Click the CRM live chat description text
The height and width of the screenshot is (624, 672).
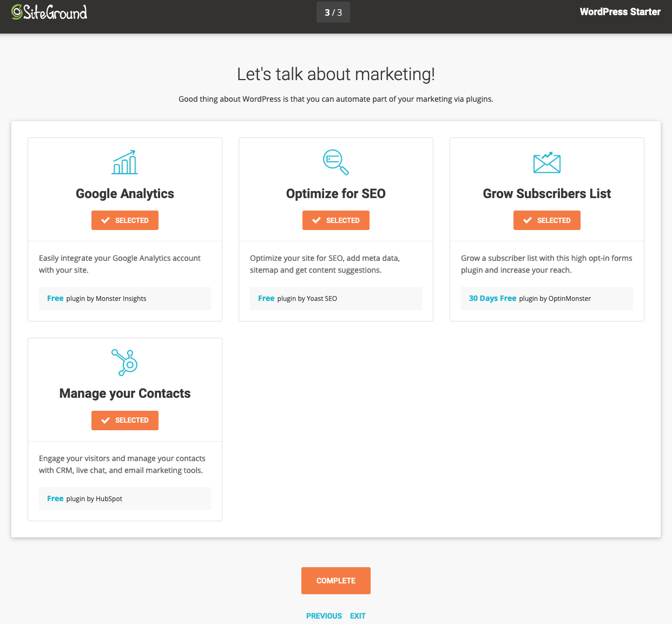(x=122, y=464)
